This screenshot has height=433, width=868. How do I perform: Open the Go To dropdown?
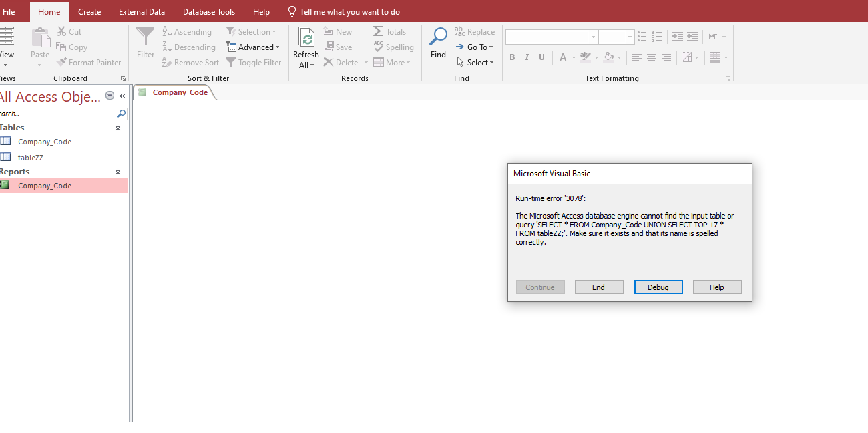pos(475,47)
